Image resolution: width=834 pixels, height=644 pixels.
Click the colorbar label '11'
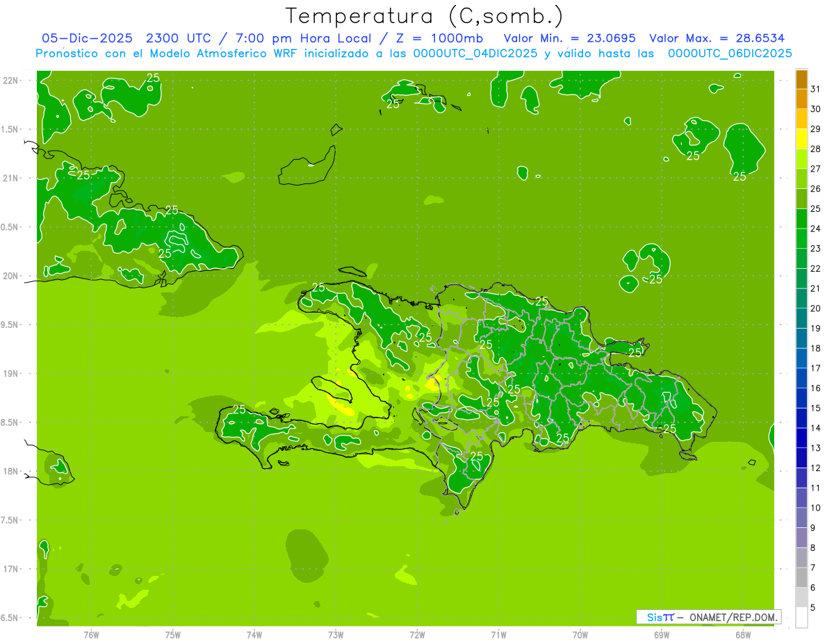click(816, 488)
